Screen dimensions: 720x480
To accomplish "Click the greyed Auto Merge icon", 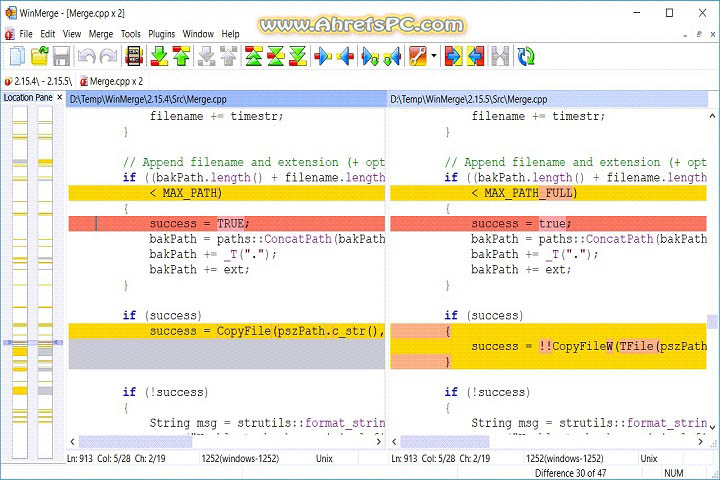I will click(500, 56).
